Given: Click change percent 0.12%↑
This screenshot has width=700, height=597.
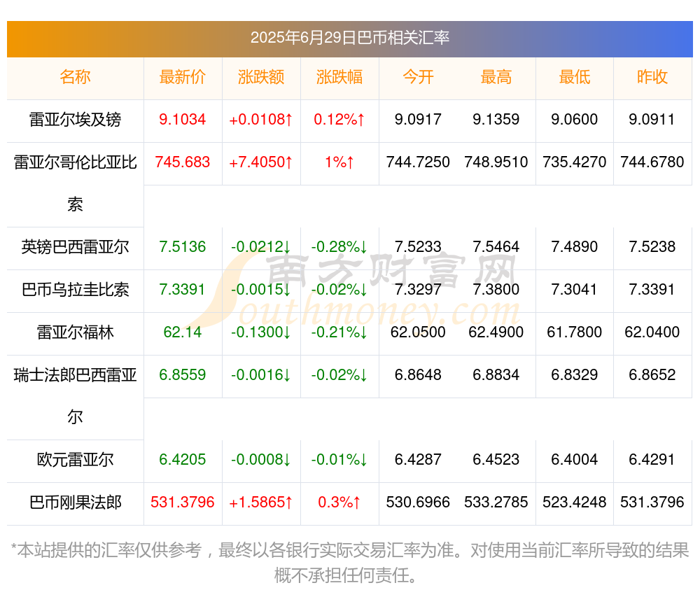Looking at the screenshot, I should 339,120.
